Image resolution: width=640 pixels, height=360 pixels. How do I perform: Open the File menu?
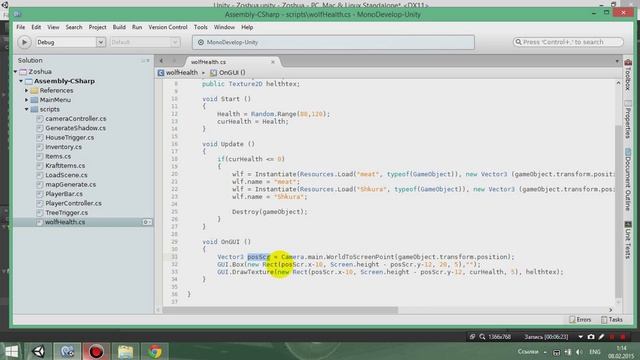pyautogui.click(x=20, y=27)
